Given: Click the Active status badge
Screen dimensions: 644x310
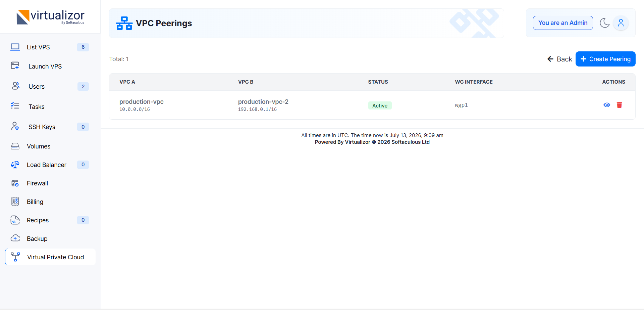Looking at the screenshot, I should pyautogui.click(x=380, y=105).
